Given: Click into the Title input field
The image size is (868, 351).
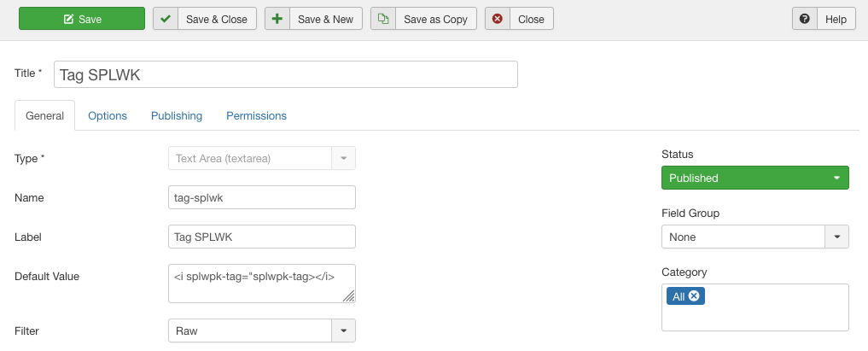Looking at the screenshot, I should click(286, 74).
